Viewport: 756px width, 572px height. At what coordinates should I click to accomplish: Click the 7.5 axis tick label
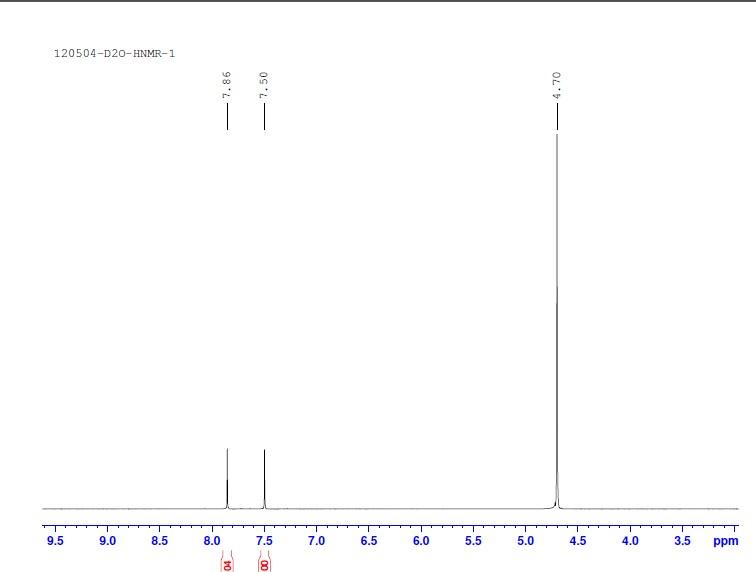pyautogui.click(x=264, y=541)
